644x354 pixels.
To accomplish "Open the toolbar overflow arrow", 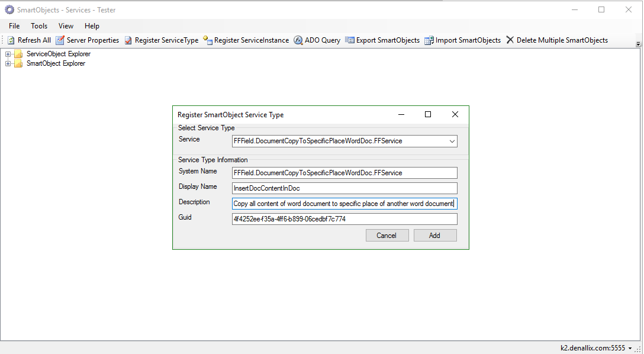I will (638, 44).
